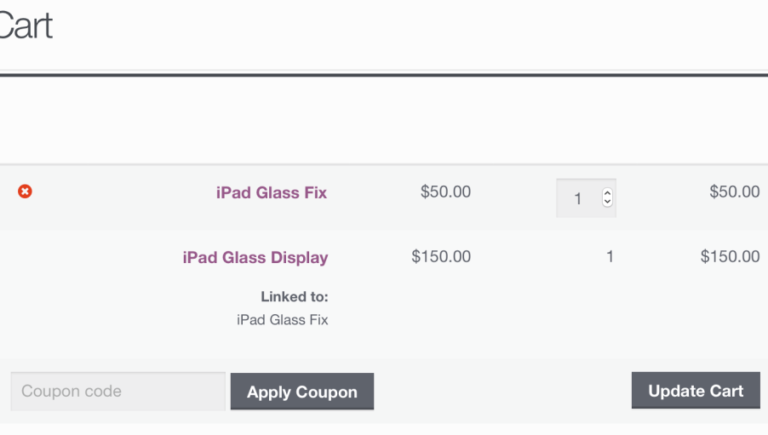The width and height of the screenshot is (768, 435).
Task: Remove iPad Glass Fix from cart
Action: coord(25,191)
